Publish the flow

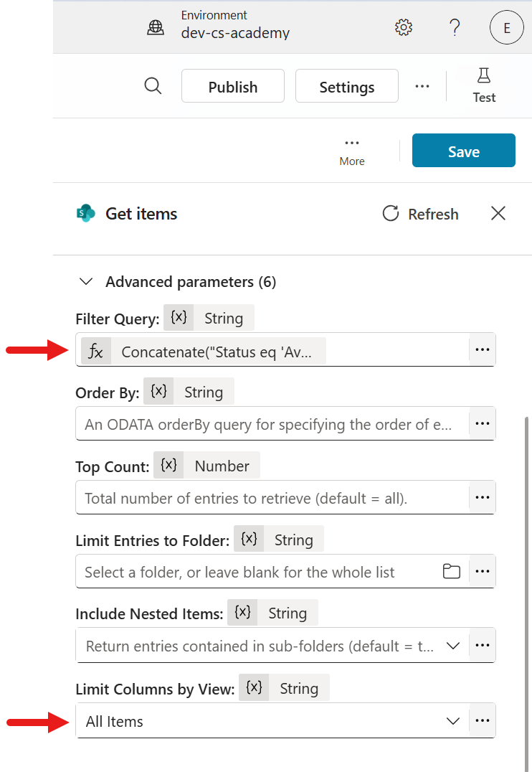tap(232, 85)
